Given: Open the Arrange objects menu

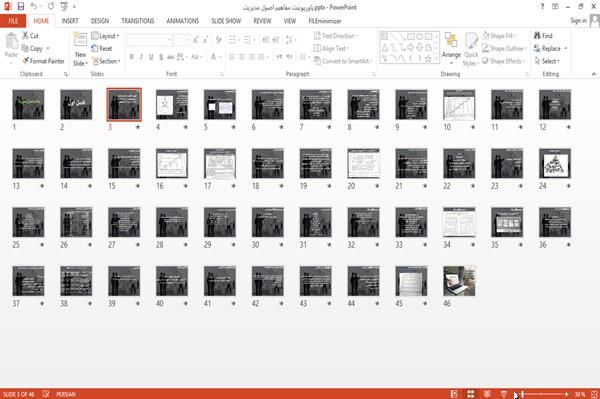Looking at the screenshot, I should coord(451,49).
